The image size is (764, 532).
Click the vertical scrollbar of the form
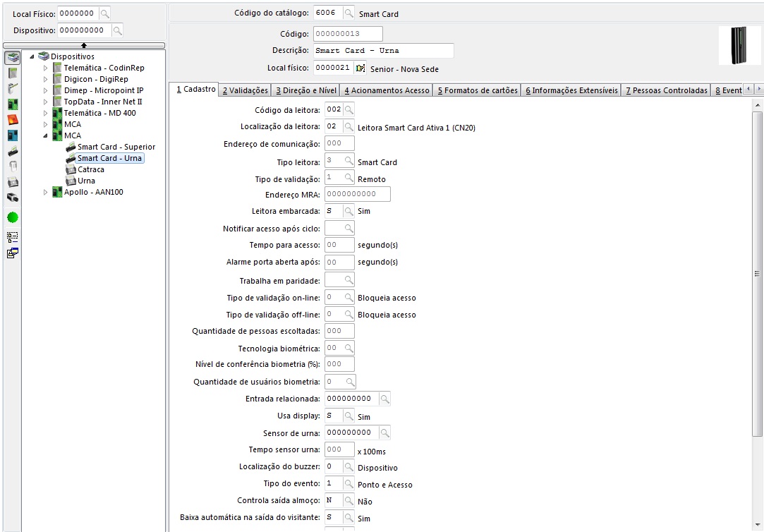(757, 274)
